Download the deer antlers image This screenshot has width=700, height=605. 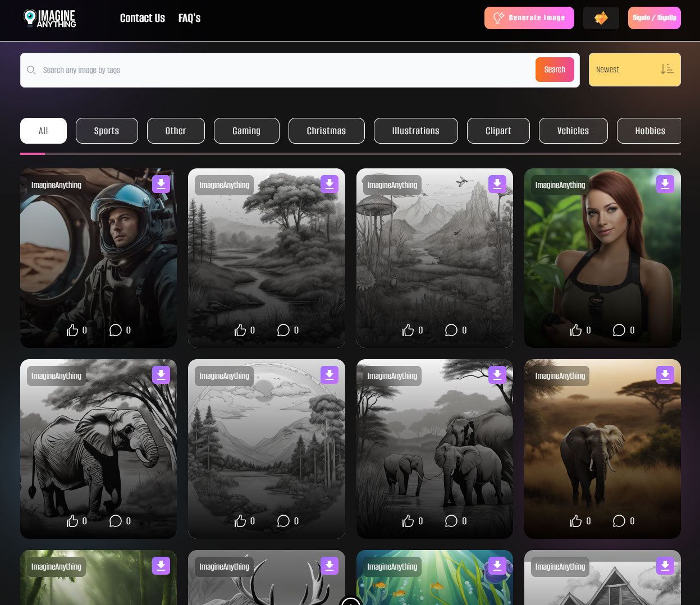(330, 566)
